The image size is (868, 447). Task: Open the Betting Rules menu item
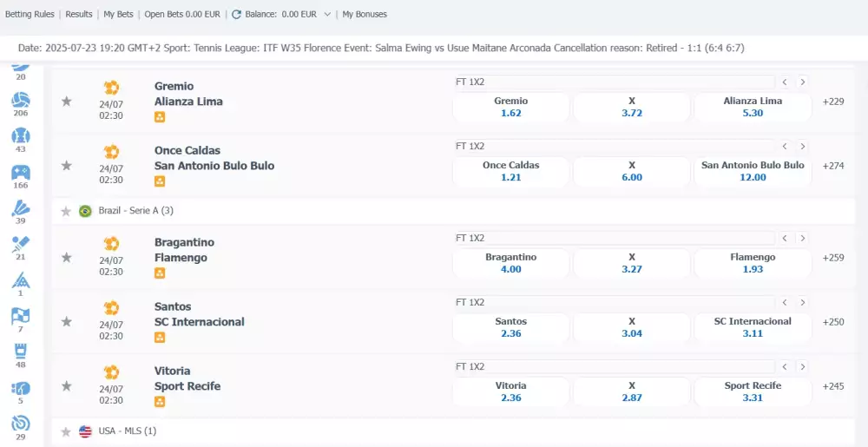(30, 15)
